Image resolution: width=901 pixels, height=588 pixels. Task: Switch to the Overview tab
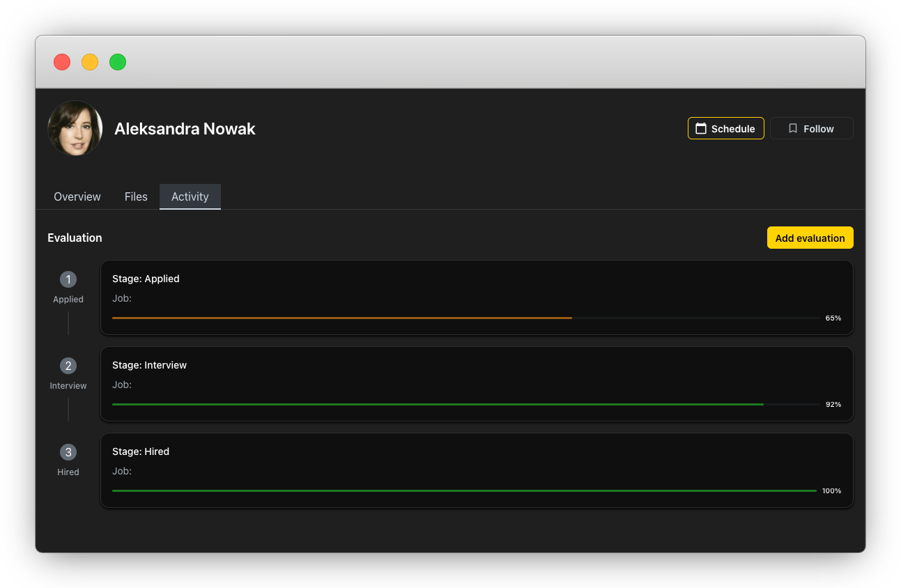[x=77, y=196]
